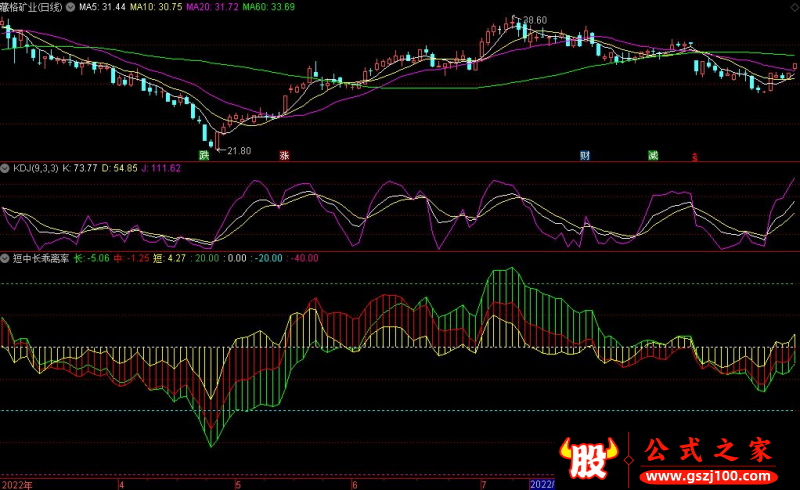Screen dimensions: 800x490
Task: Open the KDJ indicator dropdown arrow
Action: click(x=4, y=167)
